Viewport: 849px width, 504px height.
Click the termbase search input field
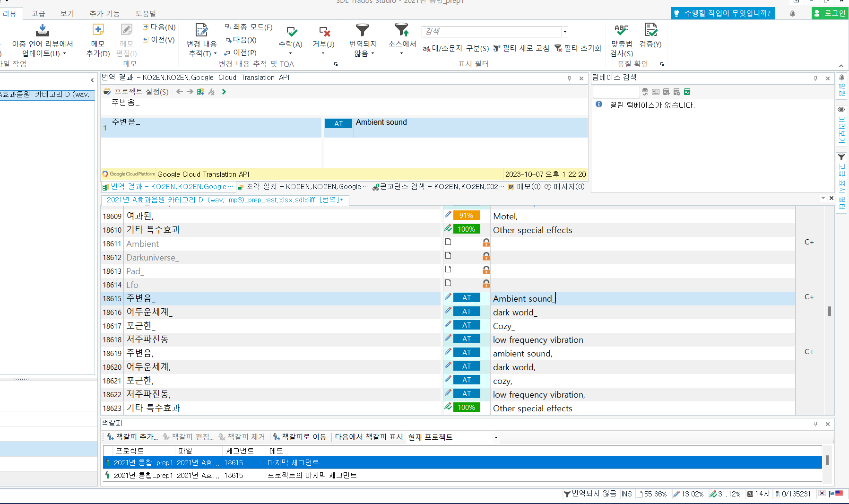(x=616, y=92)
